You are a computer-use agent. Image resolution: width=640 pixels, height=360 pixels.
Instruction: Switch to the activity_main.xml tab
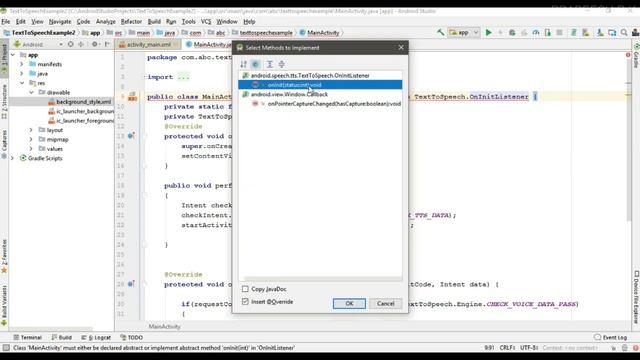(x=149, y=44)
